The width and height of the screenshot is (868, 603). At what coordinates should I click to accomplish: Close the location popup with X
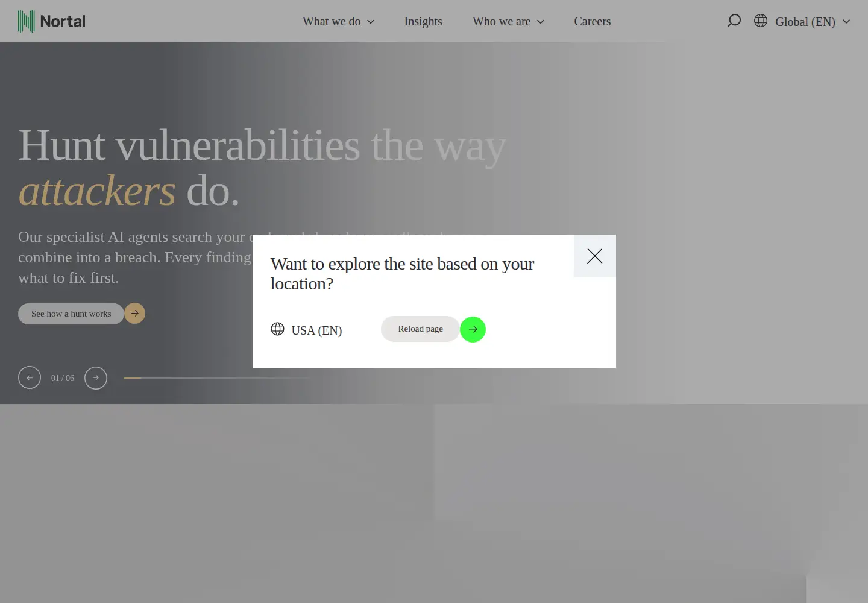pos(595,256)
